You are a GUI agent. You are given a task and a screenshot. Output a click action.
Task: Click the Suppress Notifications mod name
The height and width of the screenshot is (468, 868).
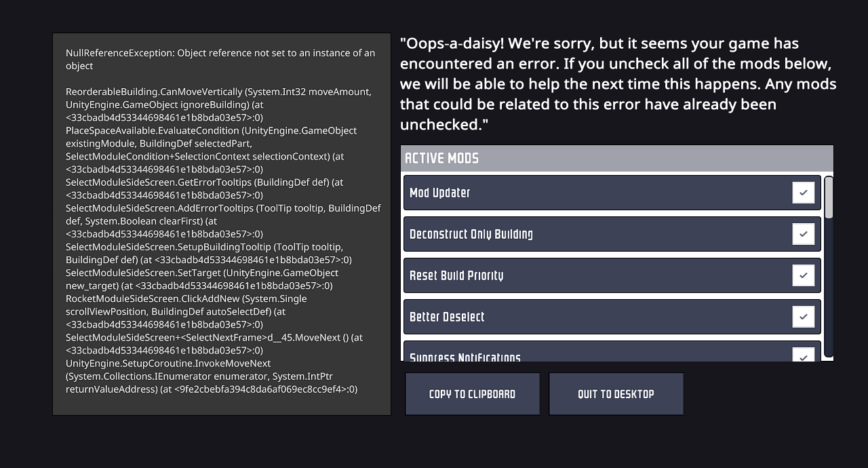[465, 356]
